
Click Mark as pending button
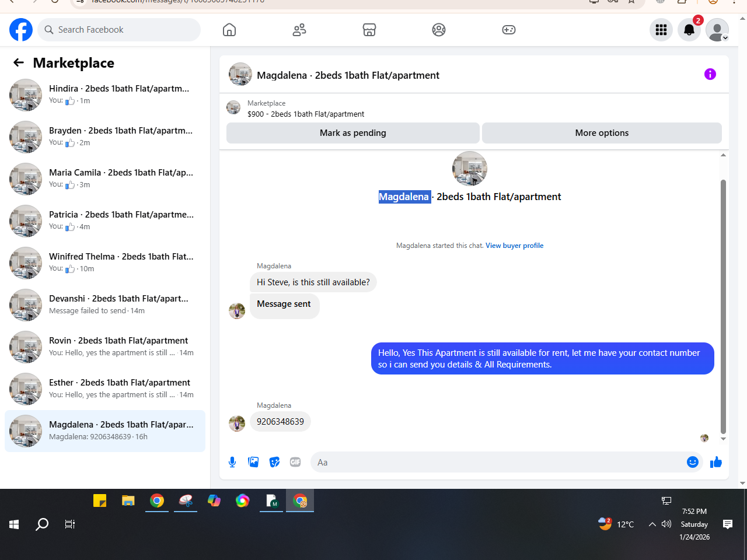pyautogui.click(x=353, y=133)
